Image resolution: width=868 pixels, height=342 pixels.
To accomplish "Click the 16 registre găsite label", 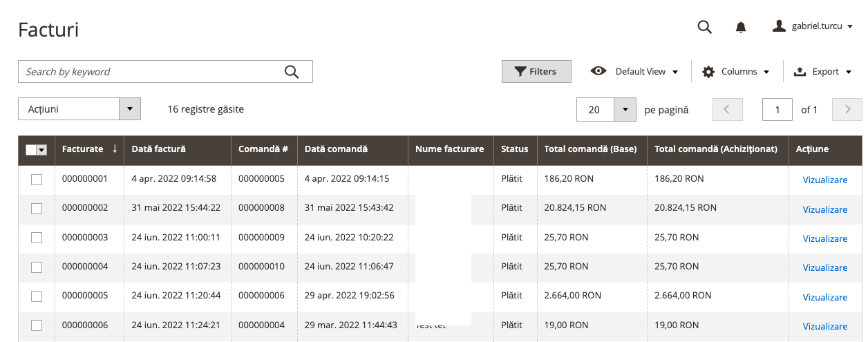I will pyautogui.click(x=205, y=109).
